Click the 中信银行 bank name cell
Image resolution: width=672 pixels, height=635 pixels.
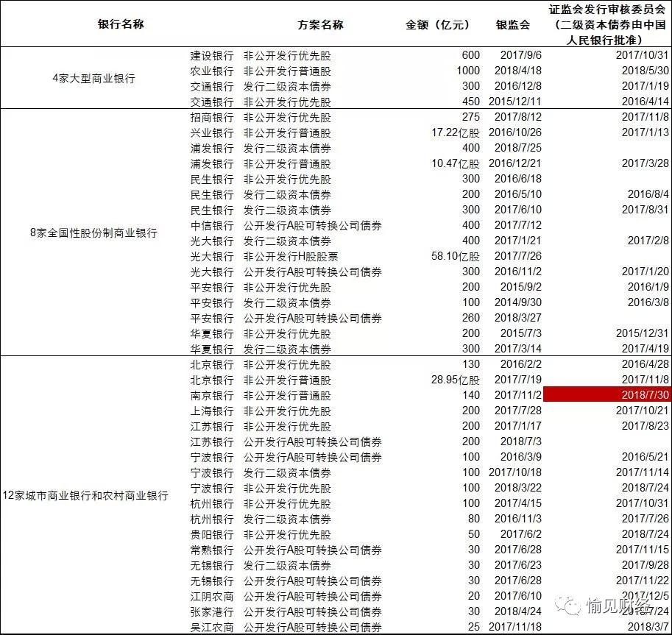click(212, 225)
